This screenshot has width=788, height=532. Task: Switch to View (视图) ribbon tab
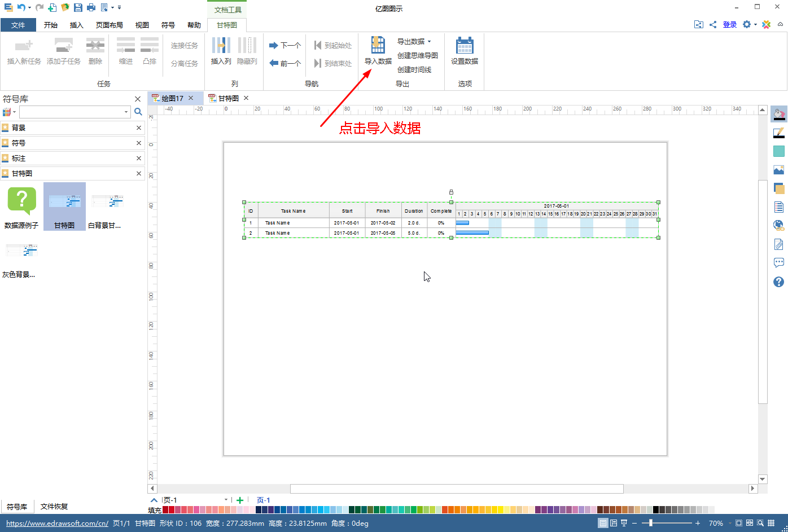pos(142,25)
